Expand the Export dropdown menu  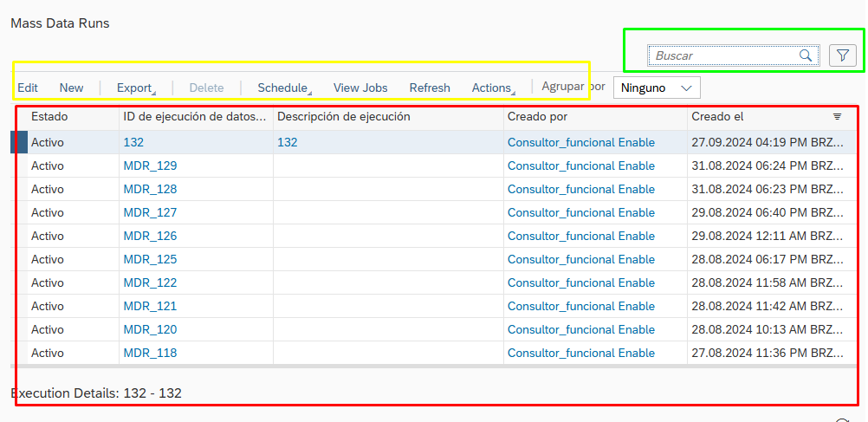pos(135,88)
